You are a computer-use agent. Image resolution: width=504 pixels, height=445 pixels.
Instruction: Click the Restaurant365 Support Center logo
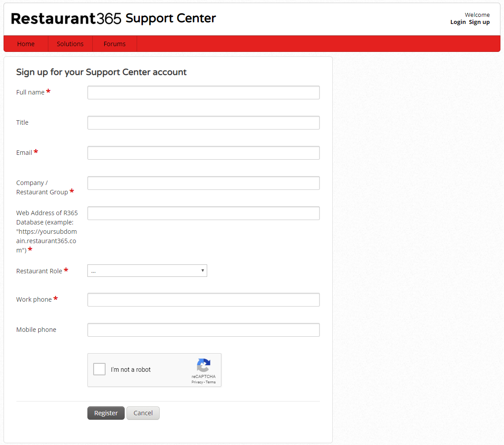pos(113,18)
